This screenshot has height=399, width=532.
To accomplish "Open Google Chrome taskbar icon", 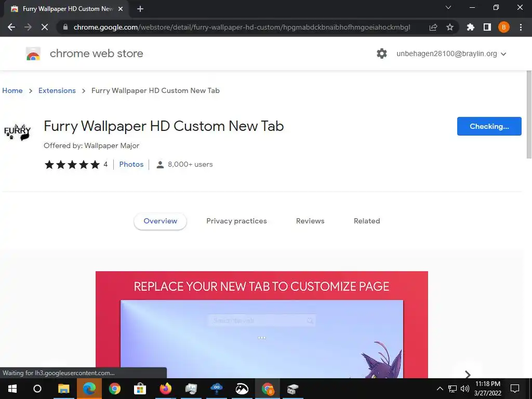I will click(115, 389).
